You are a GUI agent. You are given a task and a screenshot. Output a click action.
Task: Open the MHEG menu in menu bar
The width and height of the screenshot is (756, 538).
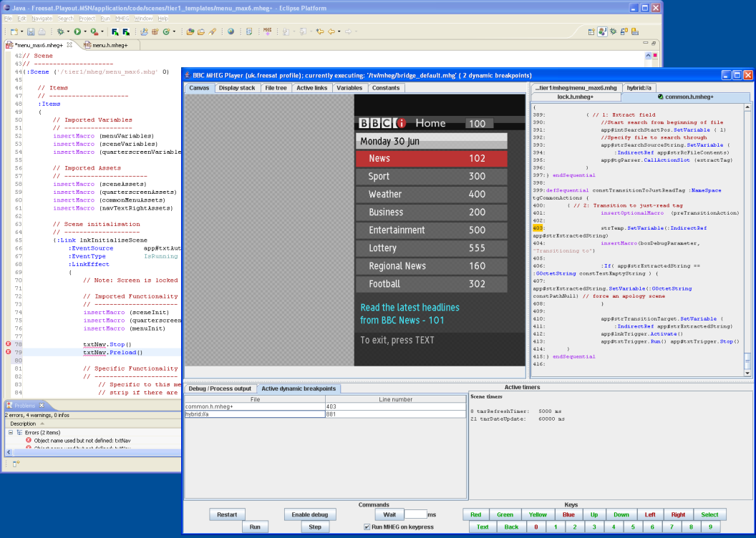(x=122, y=18)
